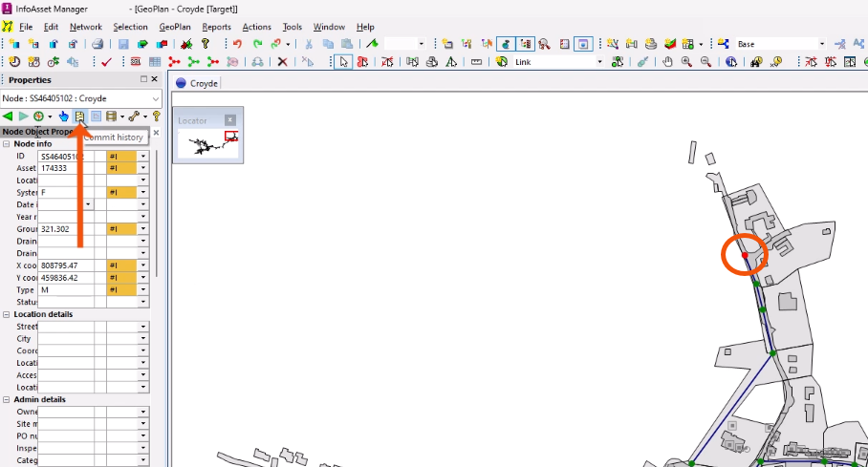Open the dropdown arrow beside the wrench icon
868x467 pixels.
145,117
